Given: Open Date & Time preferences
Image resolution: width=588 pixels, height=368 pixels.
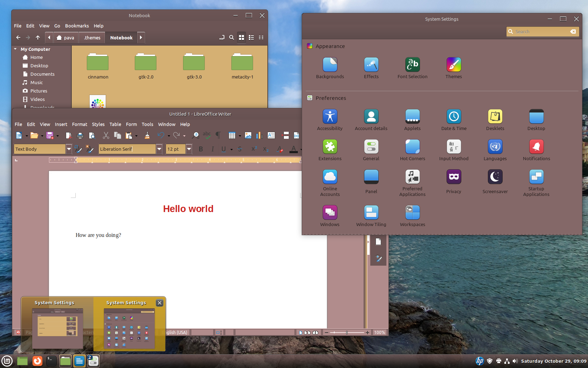Looking at the screenshot, I should (x=454, y=120).
